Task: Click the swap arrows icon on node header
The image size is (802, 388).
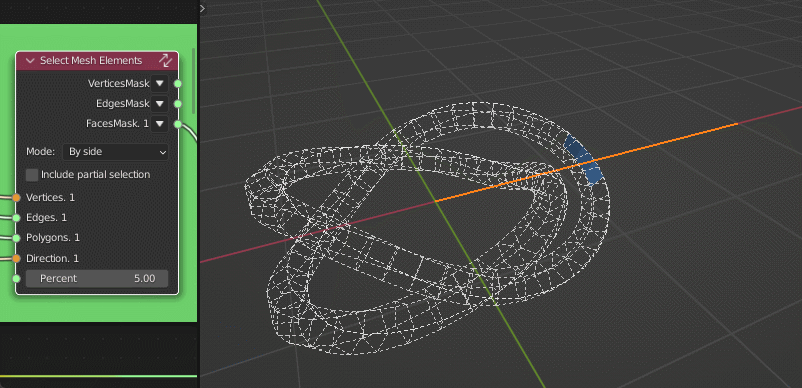Action: coord(165,60)
